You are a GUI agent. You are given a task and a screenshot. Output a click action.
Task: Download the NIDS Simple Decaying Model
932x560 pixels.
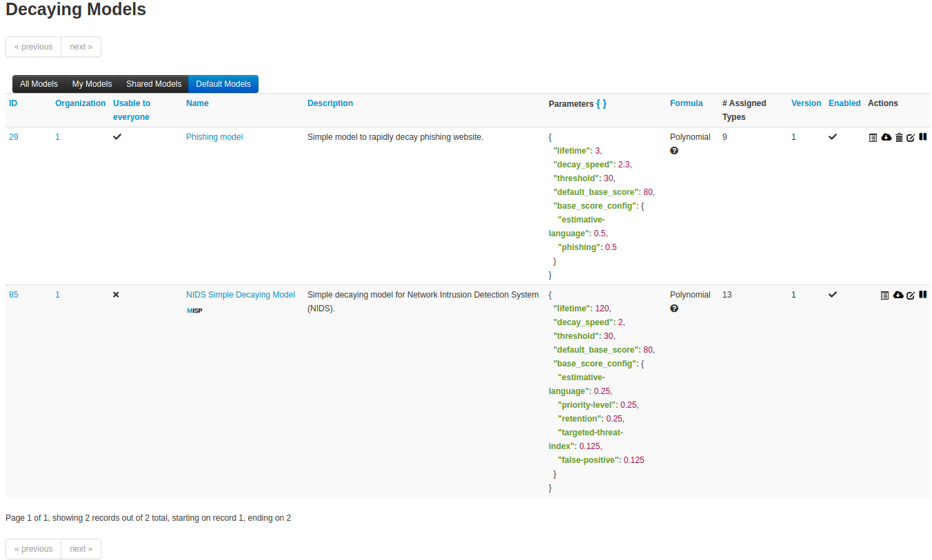pyautogui.click(x=898, y=295)
